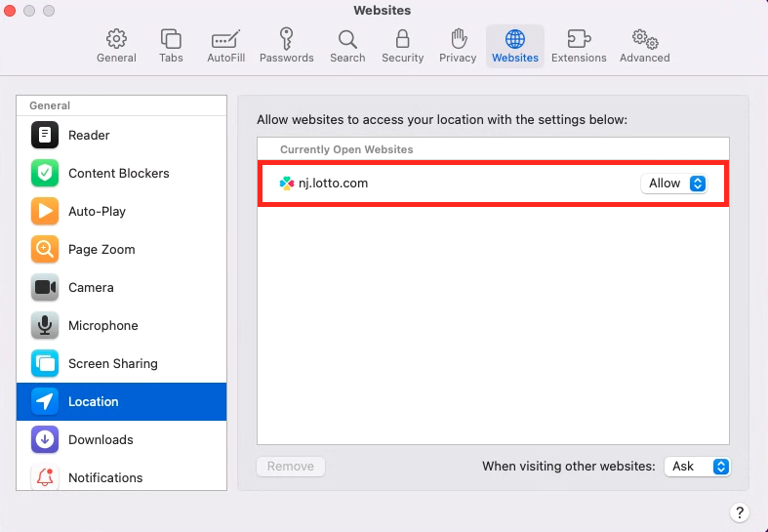The image size is (768, 532).
Task: Select Reader in the sidebar list
Action: [121, 135]
